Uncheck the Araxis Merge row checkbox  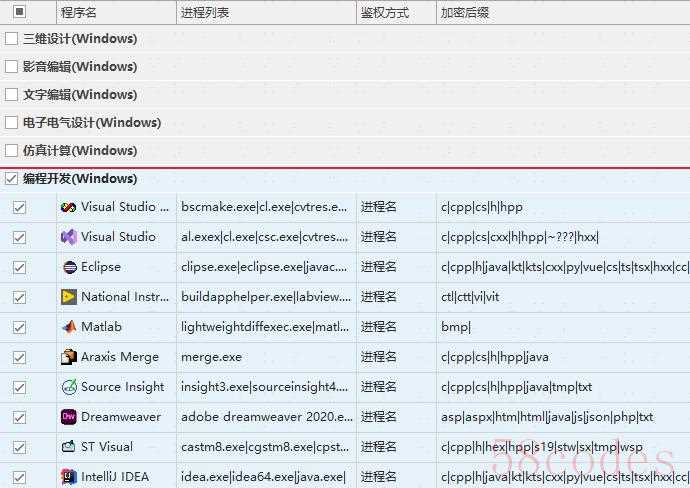(19, 357)
